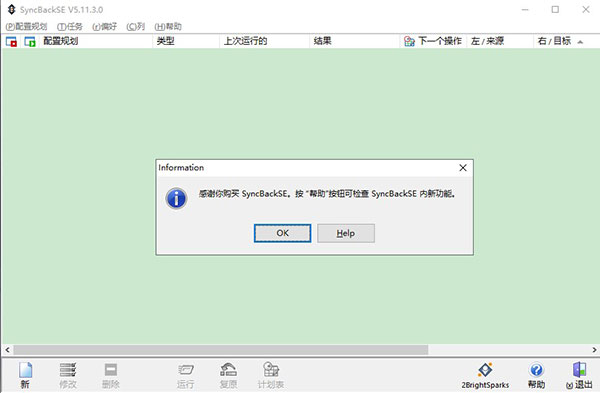Open the (C)列 menu
This screenshot has height=393, width=600.
tap(135, 26)
